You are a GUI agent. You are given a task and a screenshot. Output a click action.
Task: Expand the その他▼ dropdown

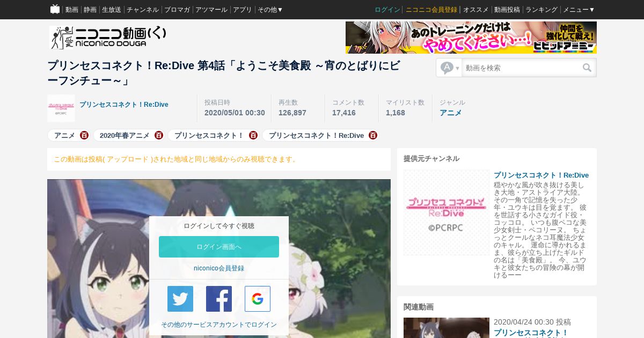(x=270, y=10)
